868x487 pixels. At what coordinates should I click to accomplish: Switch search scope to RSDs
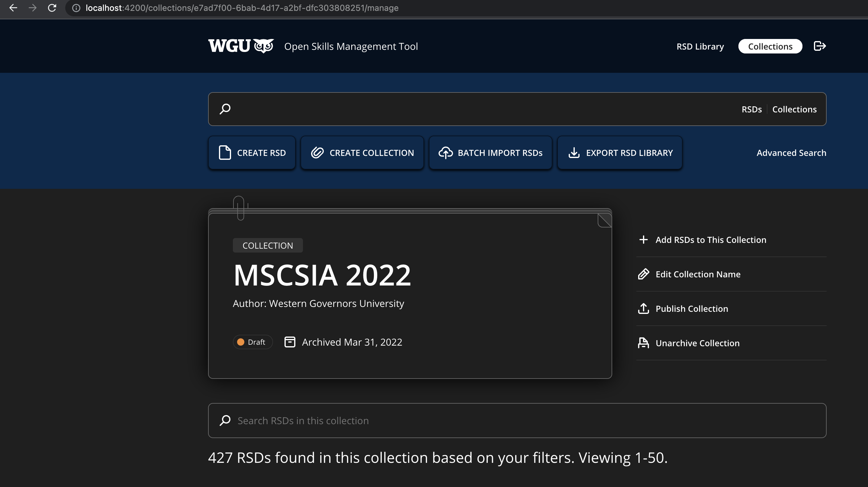tap(751, 109)
